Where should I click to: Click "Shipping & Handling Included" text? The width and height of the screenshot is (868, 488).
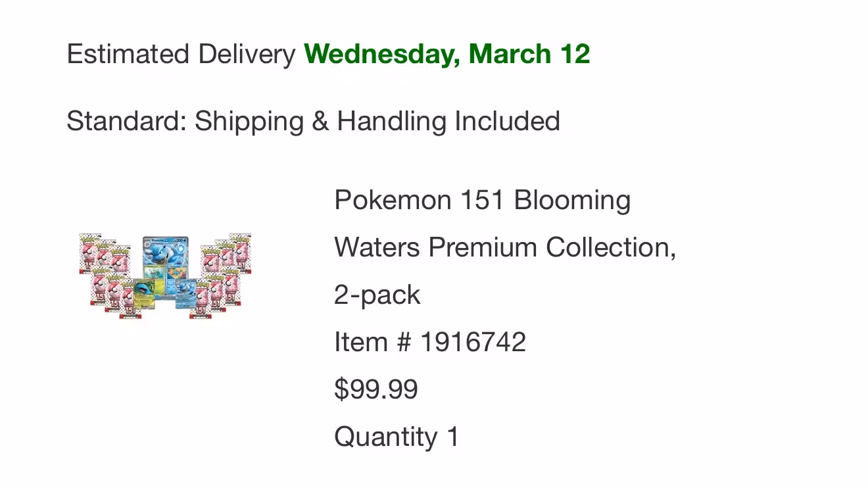(x=377, y=122)
